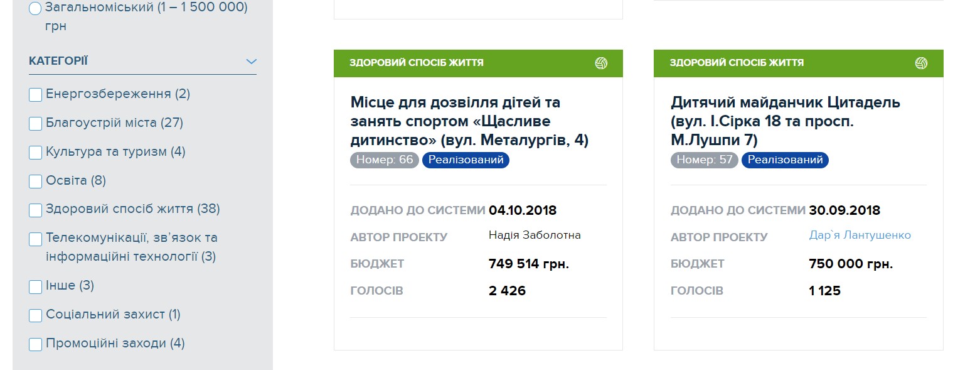This screenshot has width=980, height=370.
Task: Check Здоровий спосіб життя filter box
Action: point(36,209)
